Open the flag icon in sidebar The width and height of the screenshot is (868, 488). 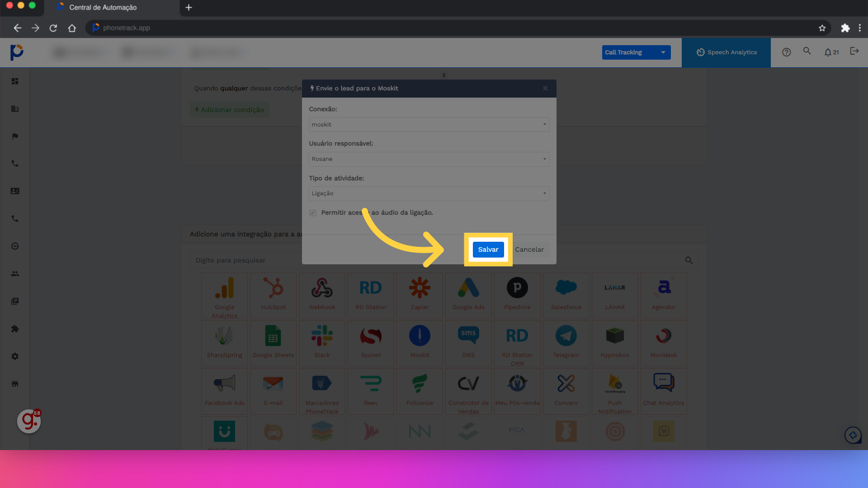15,136
